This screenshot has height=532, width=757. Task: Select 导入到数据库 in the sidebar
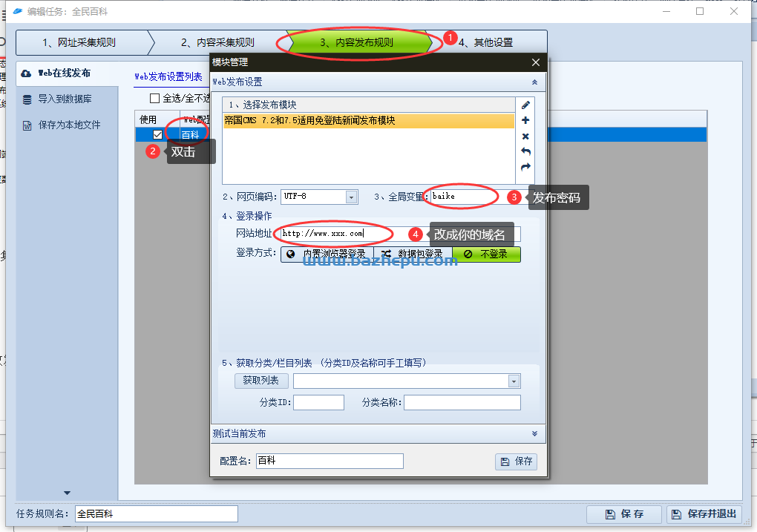click(x=65, y=99)
